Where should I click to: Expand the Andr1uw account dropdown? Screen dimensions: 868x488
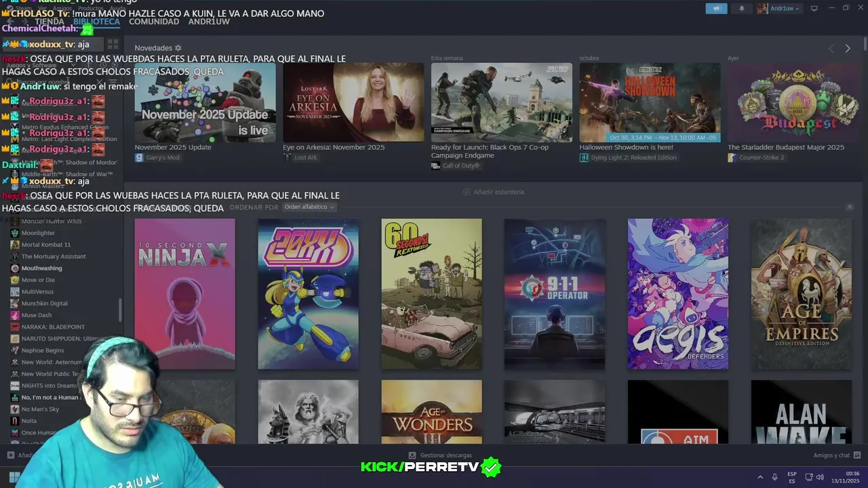click(x=778, y=8)
